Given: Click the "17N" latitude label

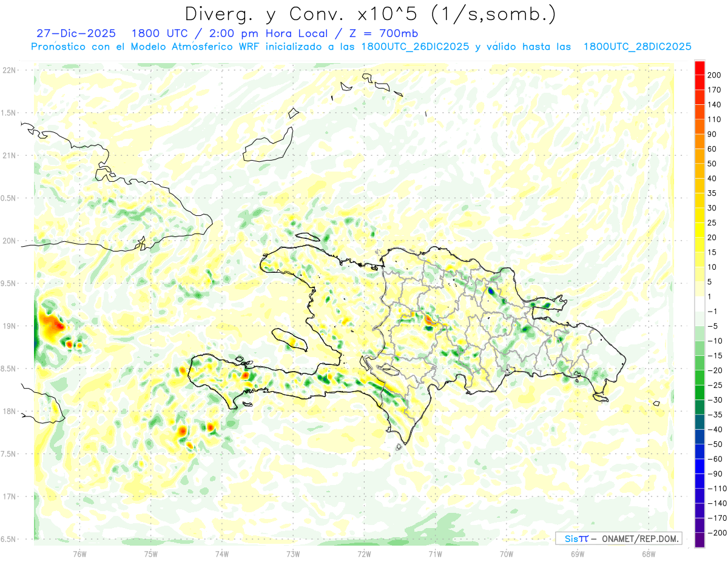Looking at the screenshot, I should [8, 497].
